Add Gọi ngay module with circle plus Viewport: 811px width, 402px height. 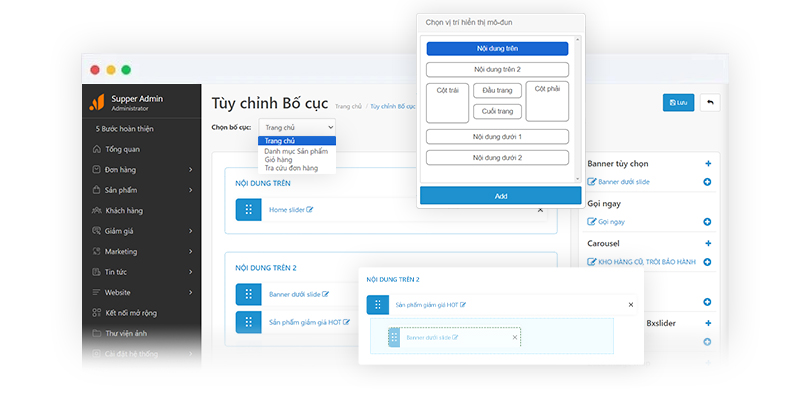click(707, 222)
